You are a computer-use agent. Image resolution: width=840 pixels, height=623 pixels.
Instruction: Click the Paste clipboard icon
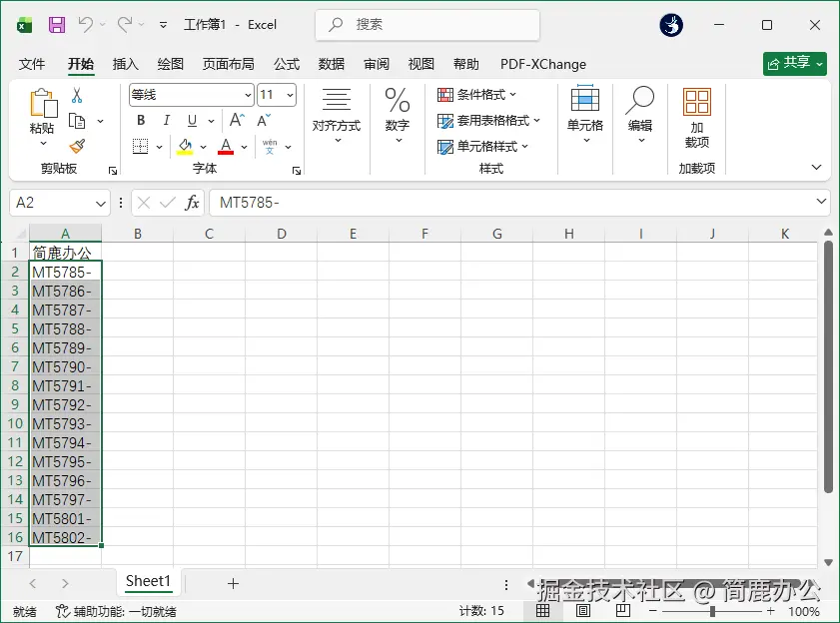coord(43,103)
